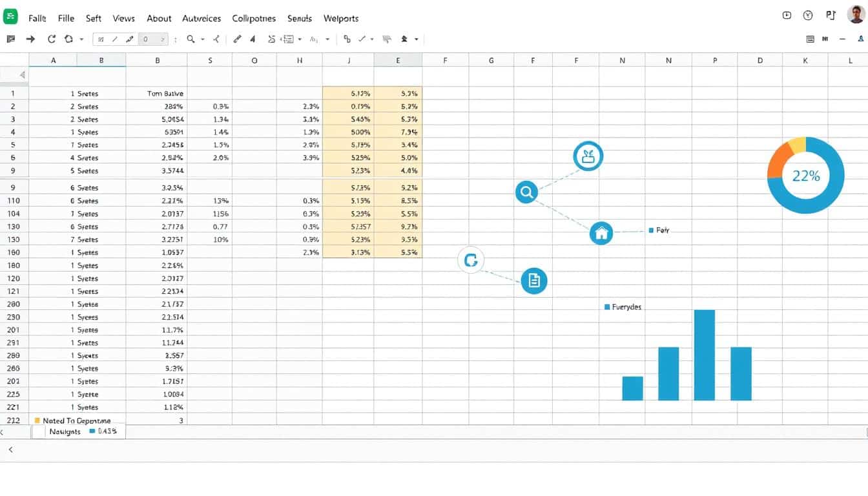Open the Falle menu
The image size is (868, 496).
pos(37,19)
